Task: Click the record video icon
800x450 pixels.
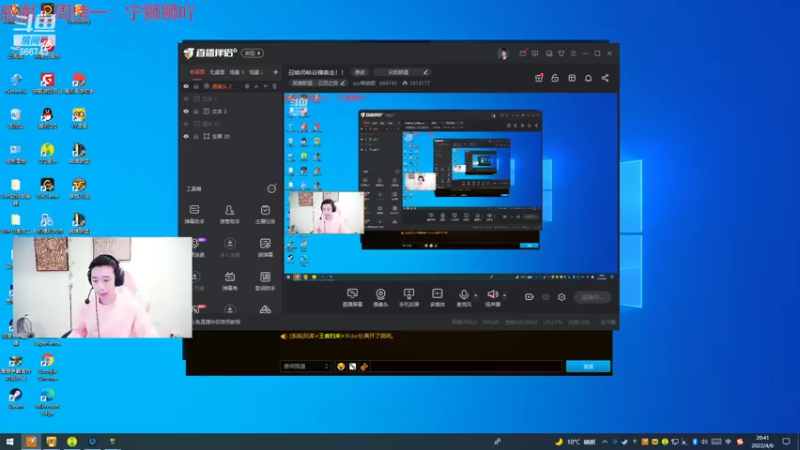Action: click(529, 297)
